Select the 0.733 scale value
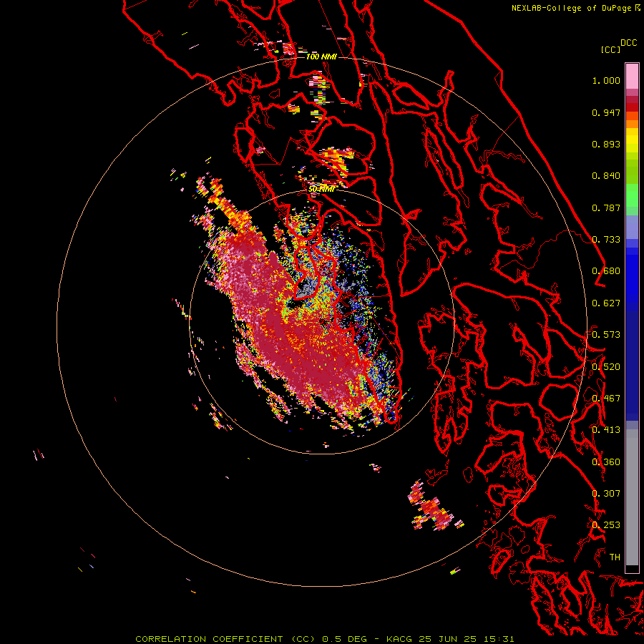 606,240
